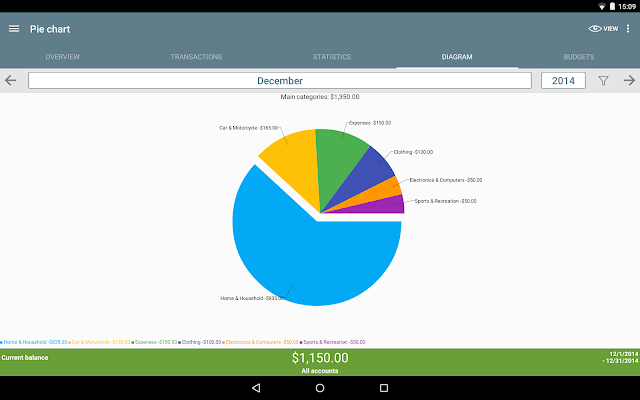640x400 pixels.
Task: Open the funnel filter icon
Action: [603, 80]
